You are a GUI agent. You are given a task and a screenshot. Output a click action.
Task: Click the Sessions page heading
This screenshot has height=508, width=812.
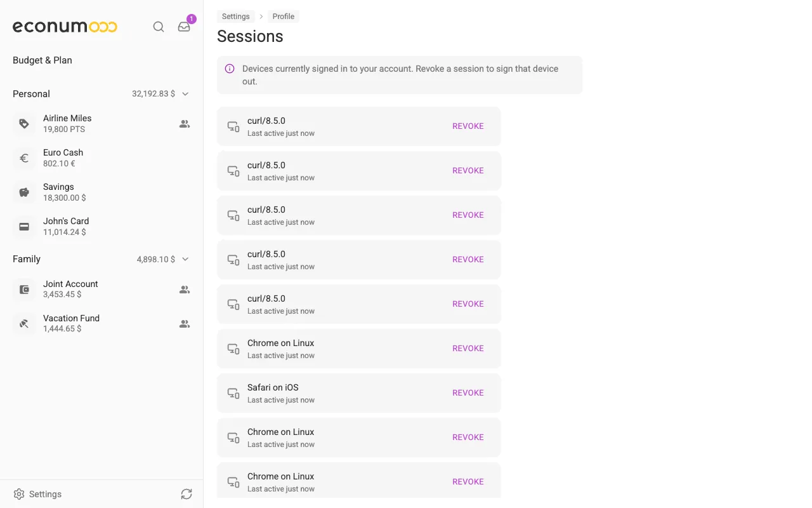250,36
